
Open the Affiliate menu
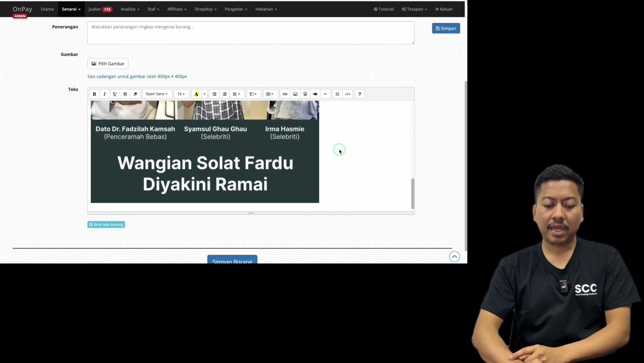177,9
